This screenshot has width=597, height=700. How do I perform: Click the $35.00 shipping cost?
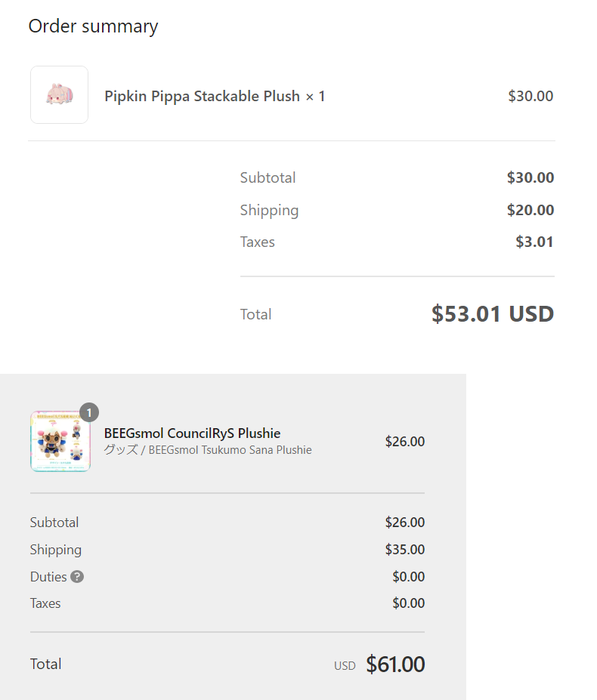(405, 550)
